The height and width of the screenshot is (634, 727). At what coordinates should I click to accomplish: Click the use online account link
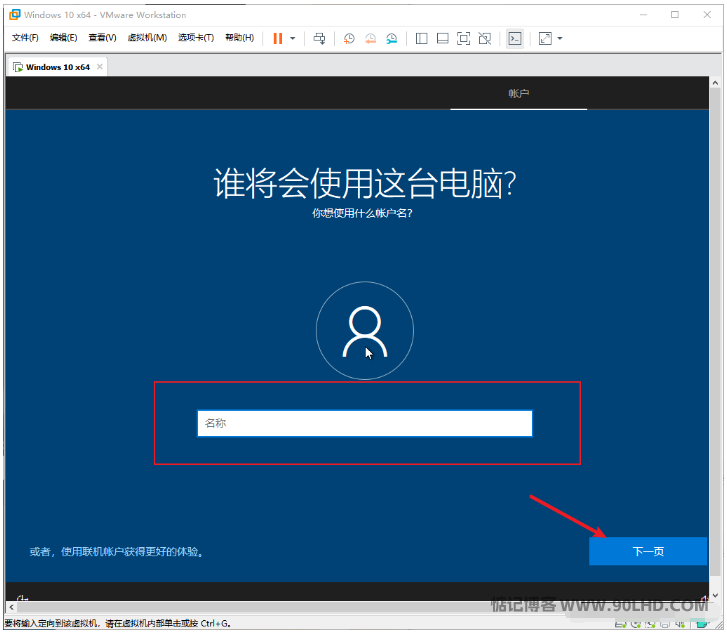tap(117, 551)
